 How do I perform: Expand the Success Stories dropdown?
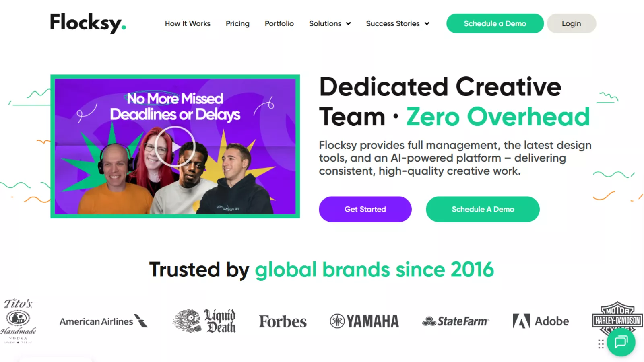(x=398, y=23)
